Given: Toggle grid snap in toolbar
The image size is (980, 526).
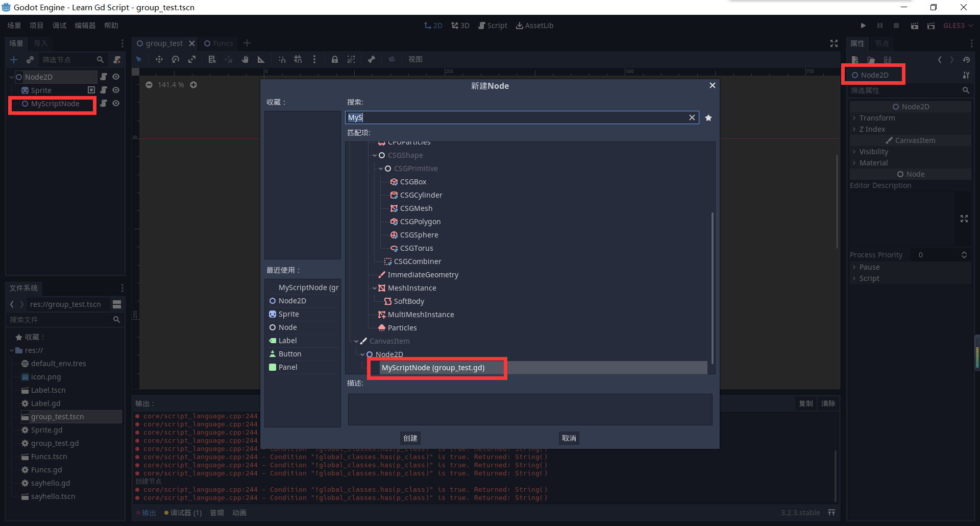Looking at the screenshot, I should coord(298,59).
